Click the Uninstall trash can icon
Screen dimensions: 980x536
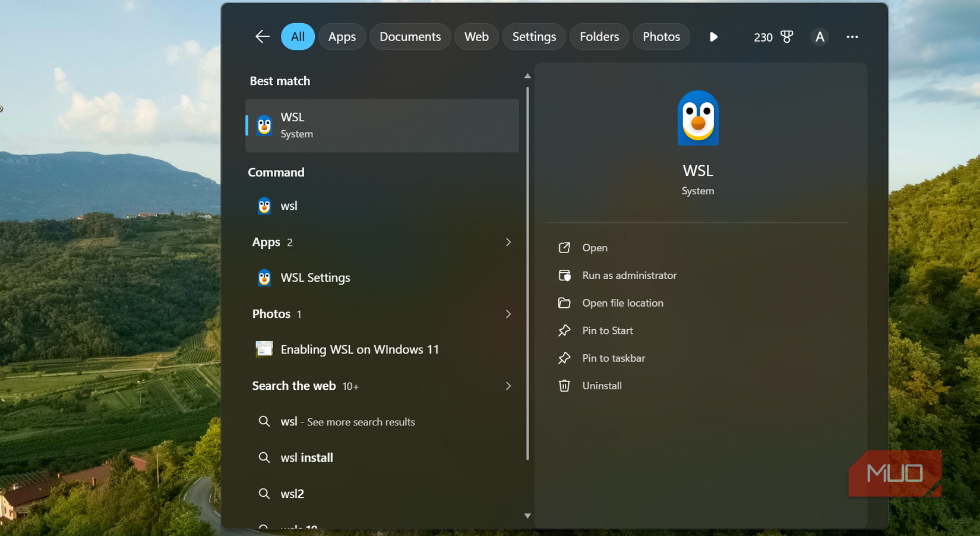564,386
